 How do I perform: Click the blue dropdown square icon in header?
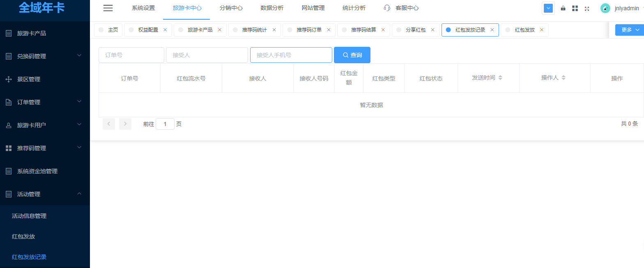click(x=548, y=8)
